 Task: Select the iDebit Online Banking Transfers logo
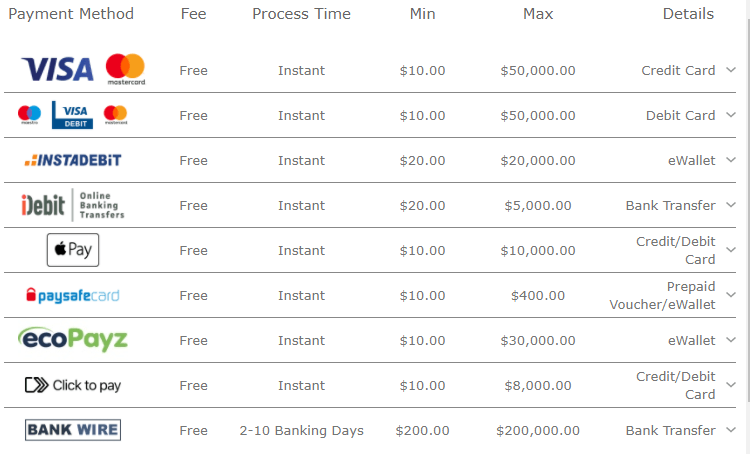click(73, 205)
